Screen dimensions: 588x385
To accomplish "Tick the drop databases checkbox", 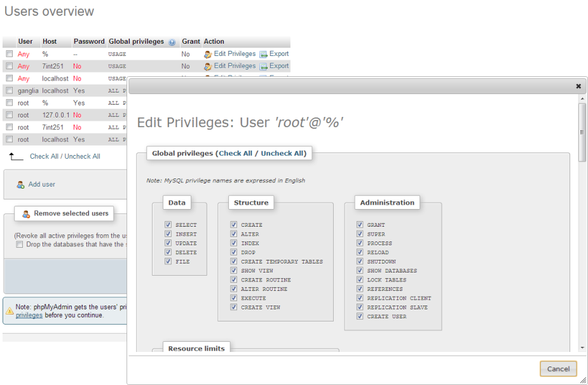I will click(20, 244).
